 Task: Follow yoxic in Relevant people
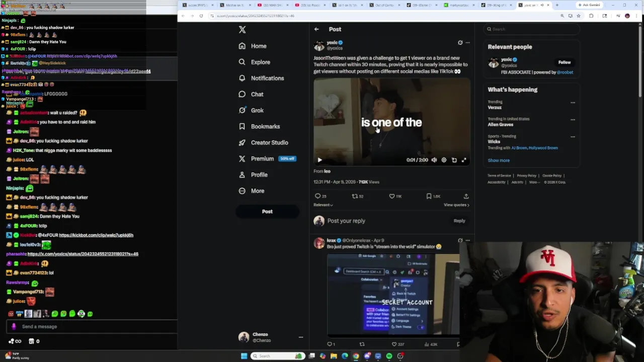pyautogui.click(x=565, y=62)
